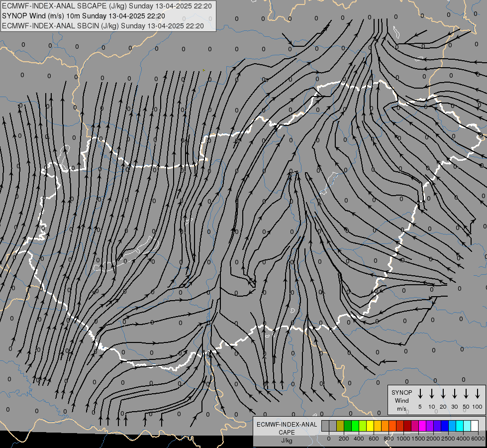Click the SBCIN title line
This screenshot has width=487, height=448.
tap(103, 26)
